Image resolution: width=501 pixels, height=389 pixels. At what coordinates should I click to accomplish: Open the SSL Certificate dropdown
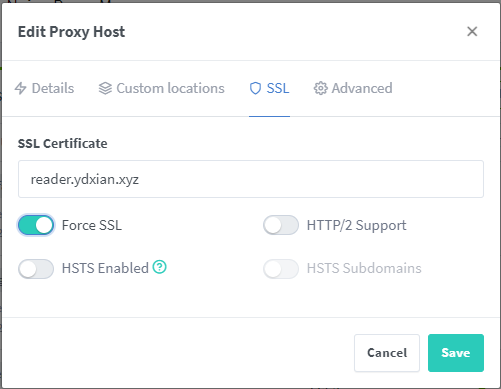251,179
